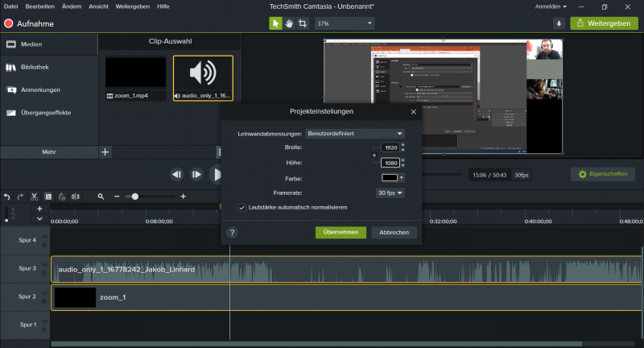644x348 pixels.
Task: Uncheck Lautstärke automatisch normalisieren
Action: pos(242,208)
